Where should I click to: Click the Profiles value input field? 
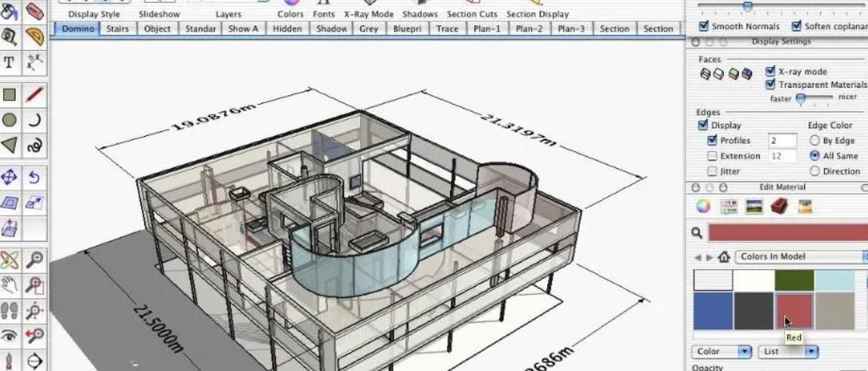782,141
